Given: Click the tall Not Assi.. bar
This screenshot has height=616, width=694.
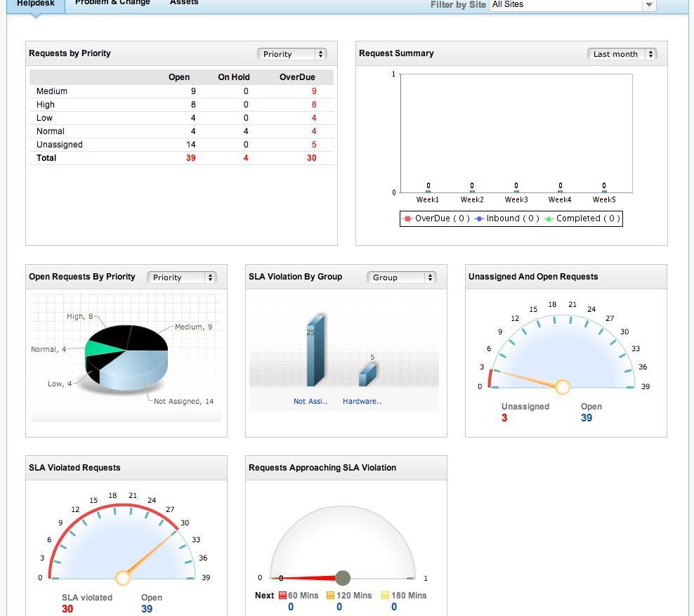Looking at the screenshot, I should coord(315,350).
